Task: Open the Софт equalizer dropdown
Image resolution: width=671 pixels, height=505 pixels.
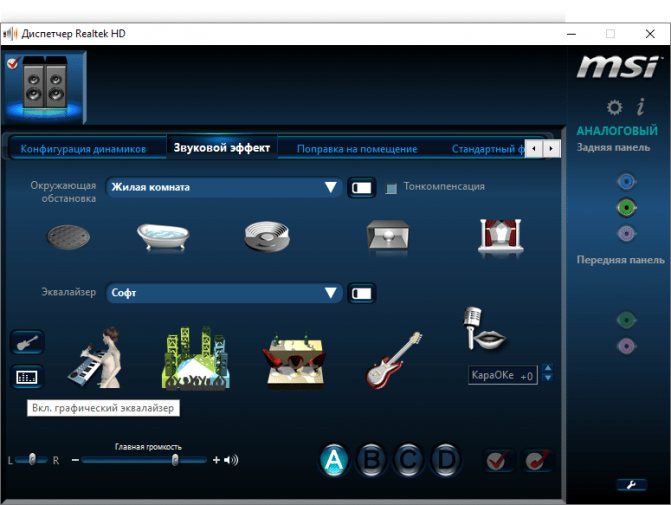Action: (x=224, y=293)
